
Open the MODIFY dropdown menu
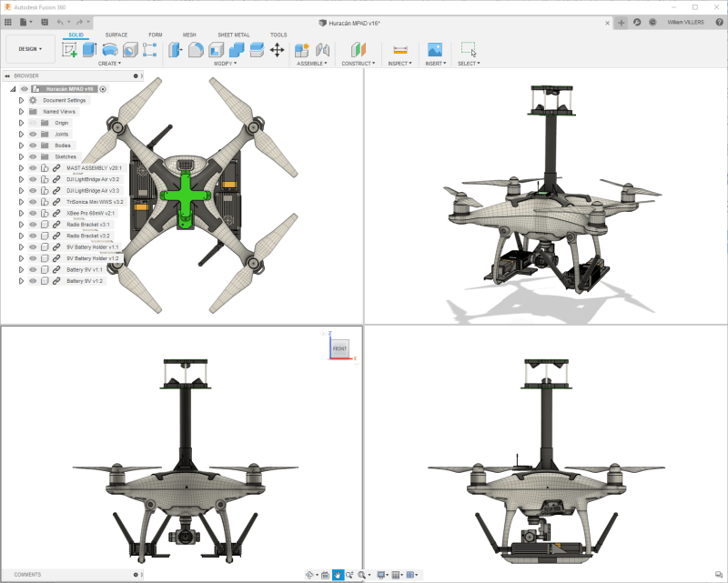point(225,64)
